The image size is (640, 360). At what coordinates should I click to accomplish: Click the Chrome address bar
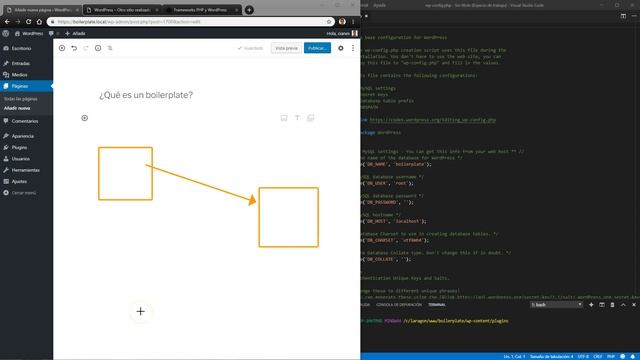[190, 22]
